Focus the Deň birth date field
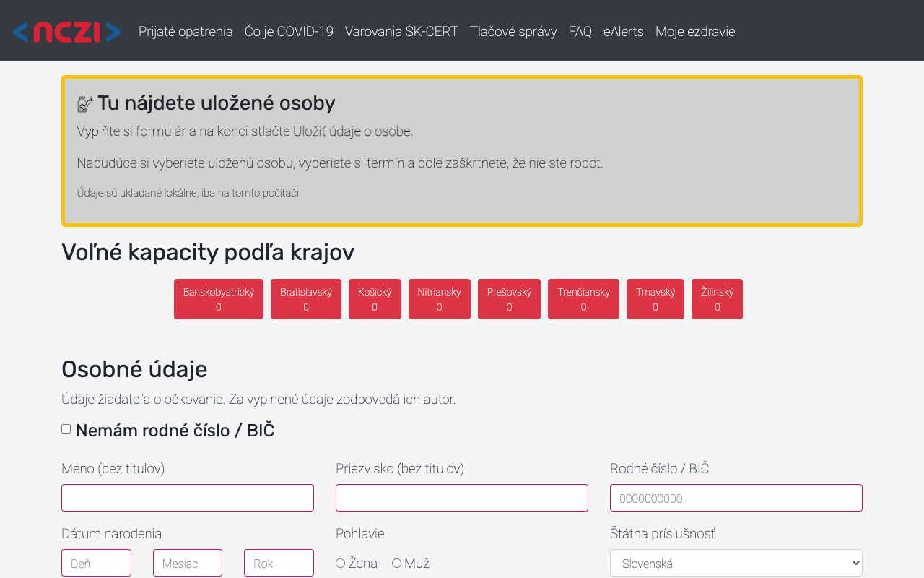This screenshot has width=924, height=578. coord(96,563)
